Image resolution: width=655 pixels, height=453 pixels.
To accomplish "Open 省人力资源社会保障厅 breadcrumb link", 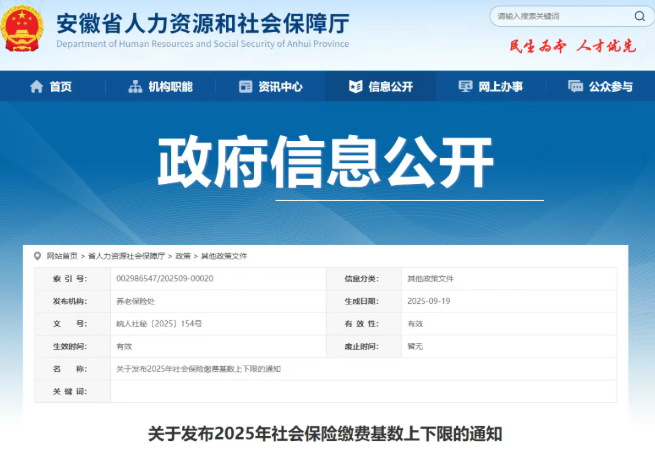I will 125,256.
